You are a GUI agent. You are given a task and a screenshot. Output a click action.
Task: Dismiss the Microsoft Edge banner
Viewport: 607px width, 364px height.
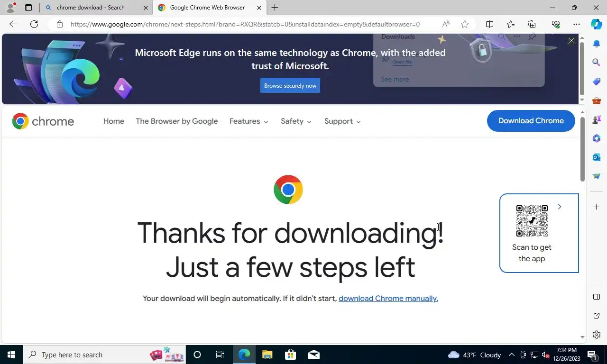point(571,41)
